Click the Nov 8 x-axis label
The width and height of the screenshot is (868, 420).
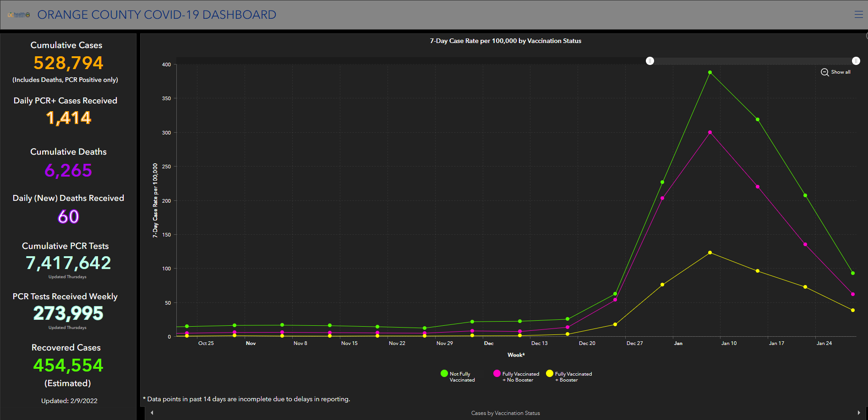300,343
